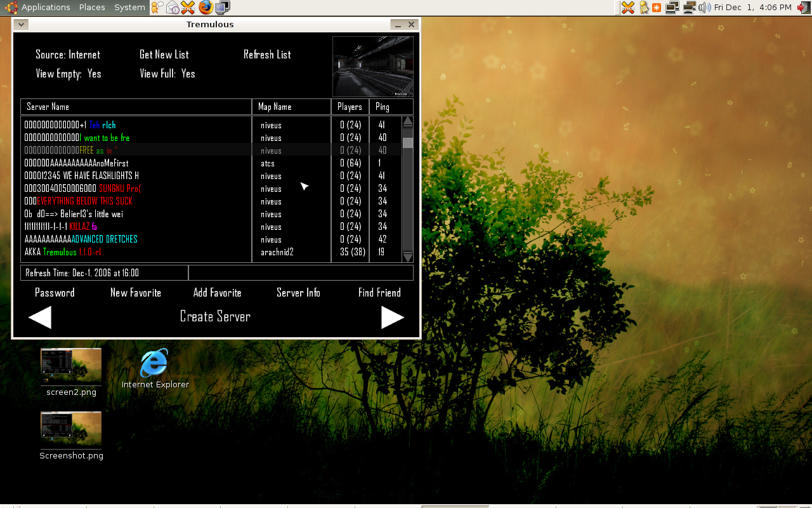Open the Internet Explorer desktop icon
This screenshot has height=508, width=812.
pyautogui.click(x=154, y=363)
